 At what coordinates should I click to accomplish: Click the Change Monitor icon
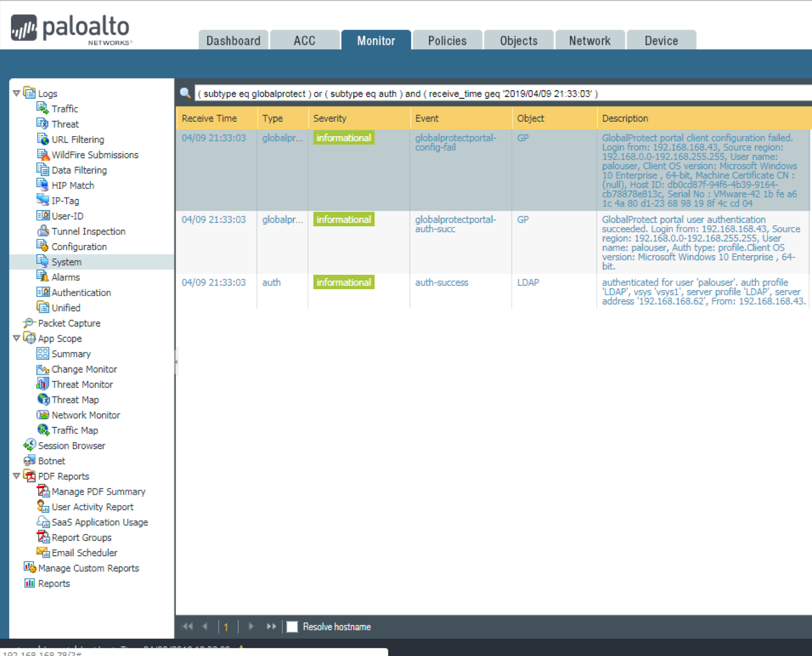[43, 369]
